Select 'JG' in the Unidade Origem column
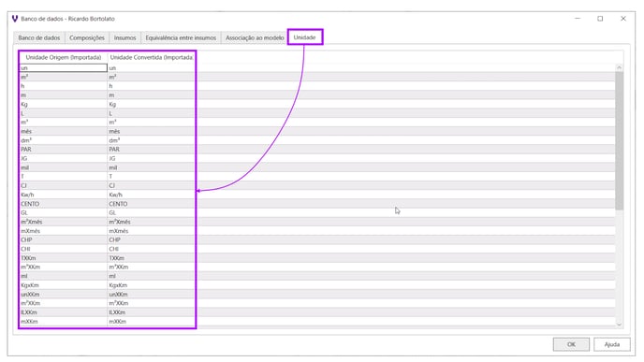Viewport: 644px width, 362px height. tap(64, 158)
